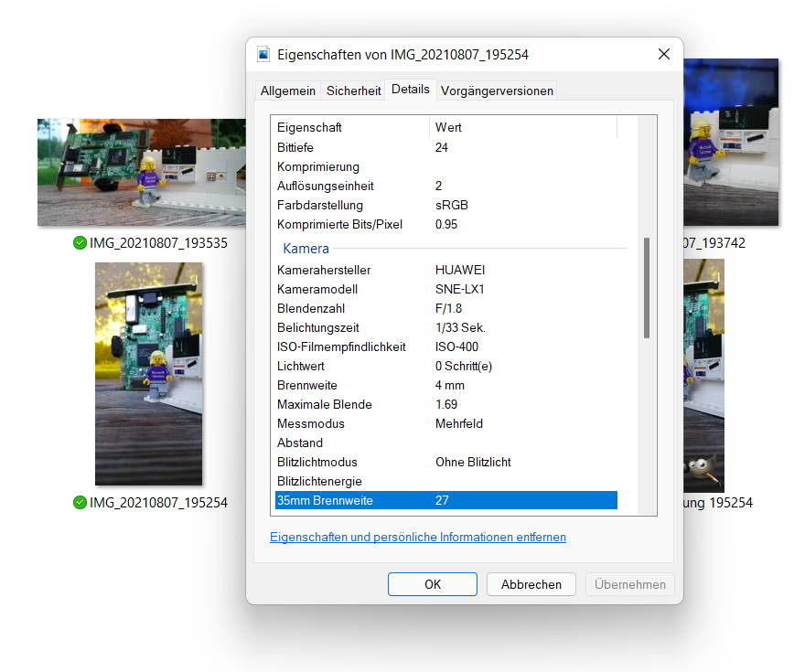The image size is (794, 672).
Task: Select the Messmodus row
Action: [x=446, y=423]
